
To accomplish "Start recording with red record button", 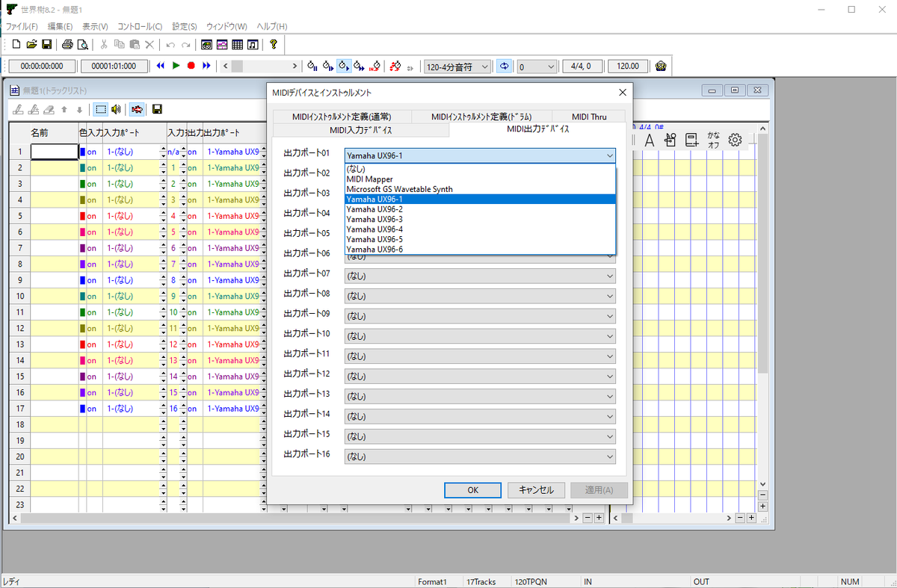I will 191,66.
